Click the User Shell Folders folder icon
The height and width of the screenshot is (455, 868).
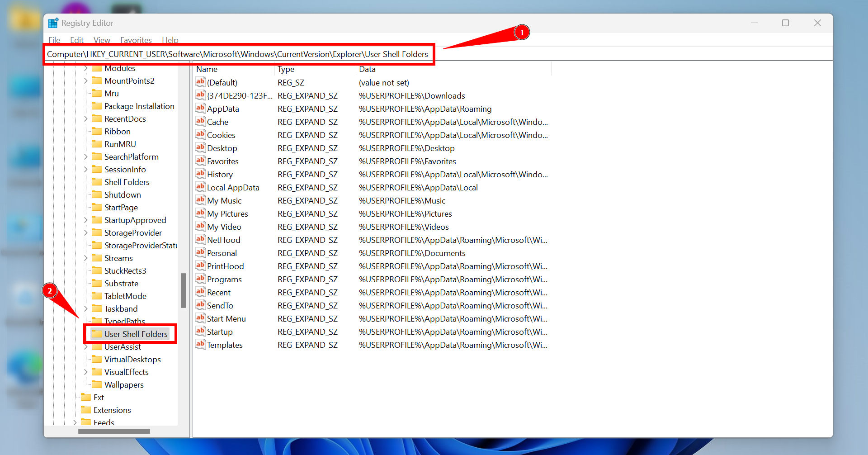coord(97,334)
